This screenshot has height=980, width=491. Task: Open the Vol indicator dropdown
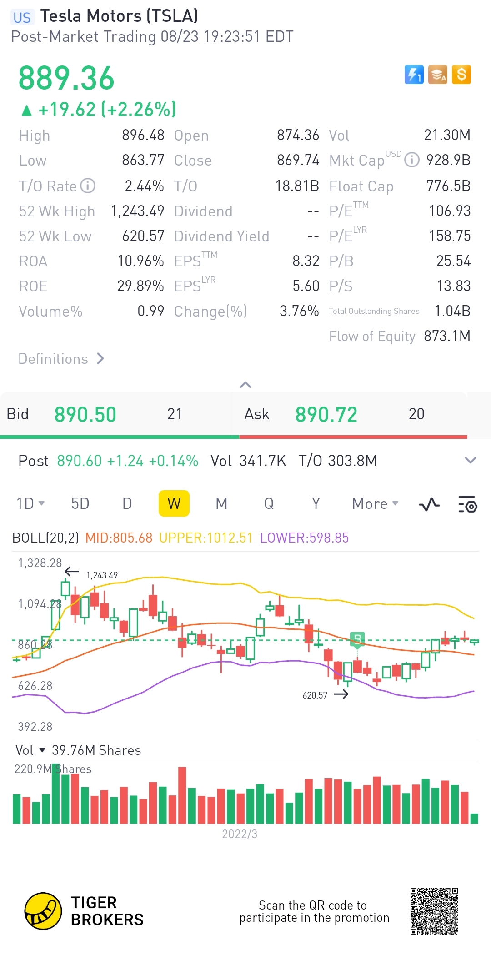[30, 750]
